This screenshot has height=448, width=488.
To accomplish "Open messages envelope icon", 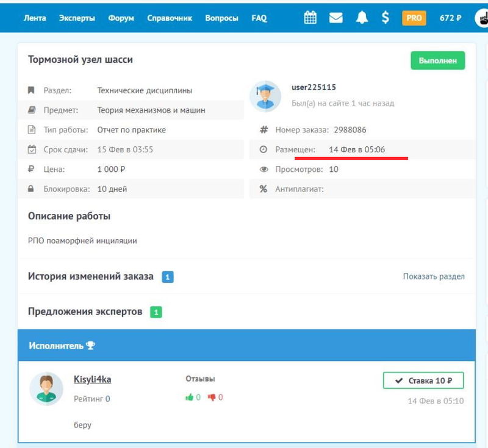I will [336, 18].
